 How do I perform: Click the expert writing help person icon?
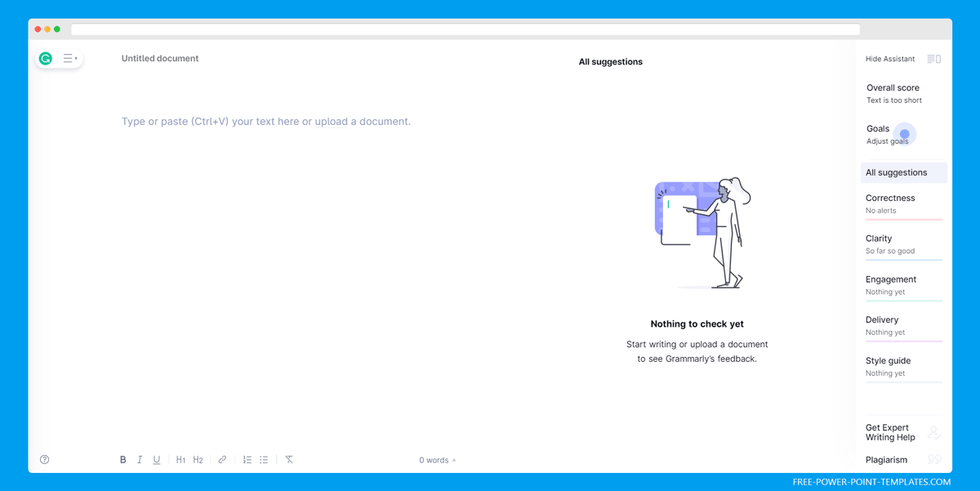[x=934, y=432]
